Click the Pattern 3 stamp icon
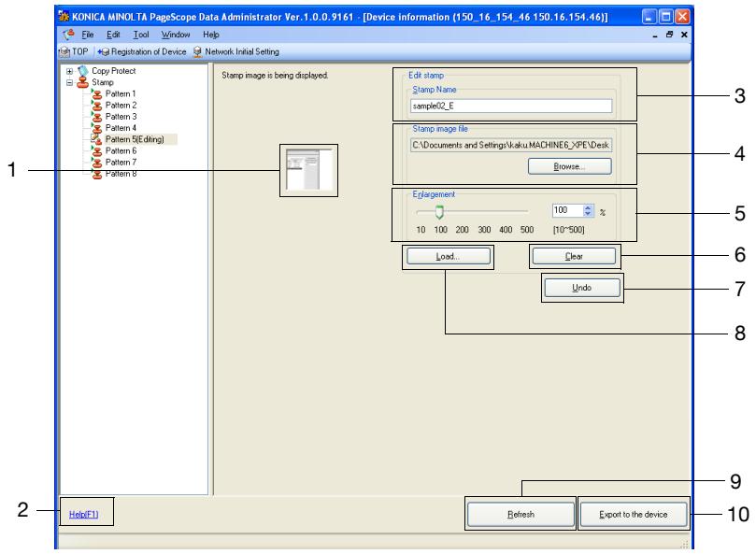This screenshot has width=756, height=554. tap(96, 117)
